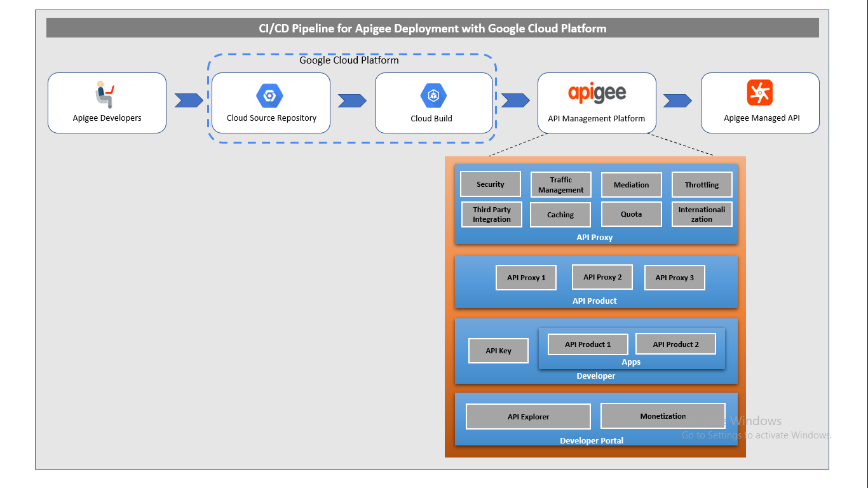Select the API Proxy 1 box
The height and width of the screenshot is (488, 868).
(x=526, y=278)
